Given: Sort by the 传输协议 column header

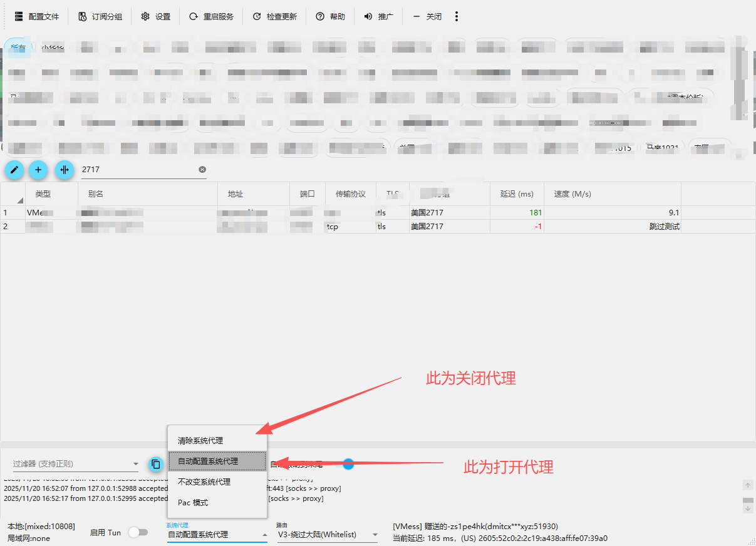Looking at the screenshot, I should point(351,194).
